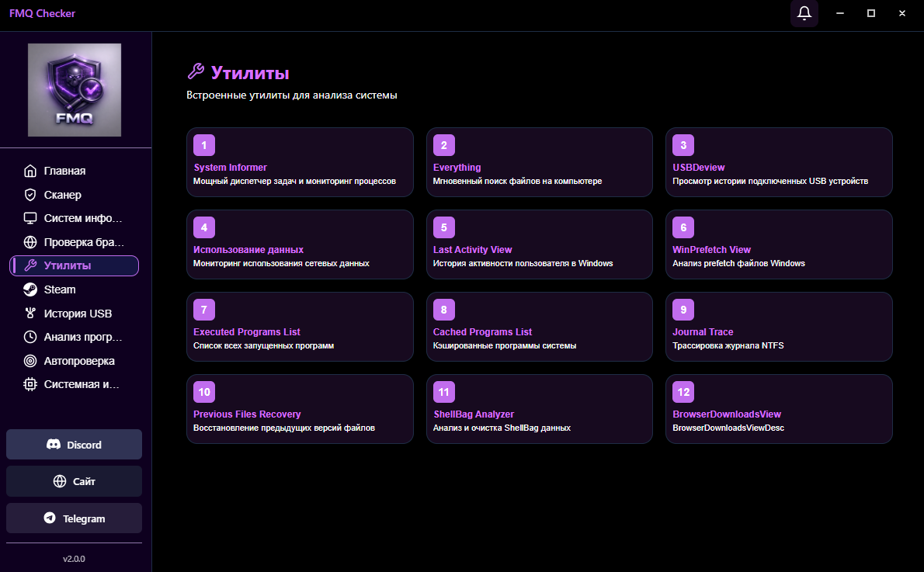
Task: Click the clock icon for Анализ программ
Action: click(x=30, y=337)
